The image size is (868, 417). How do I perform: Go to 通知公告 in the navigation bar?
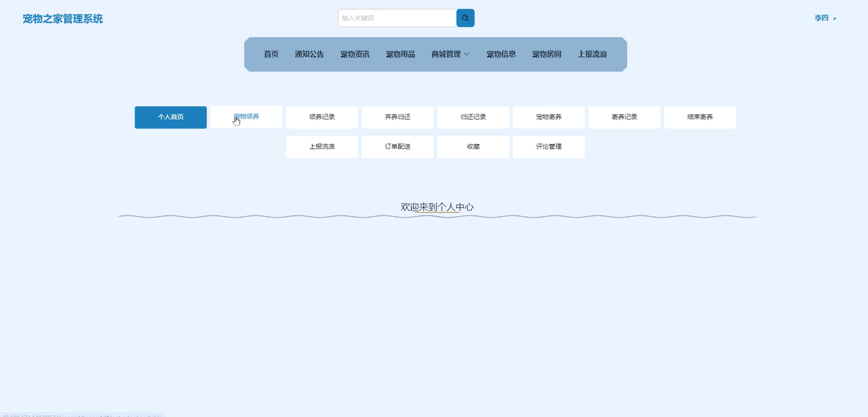tap(309, 54)
